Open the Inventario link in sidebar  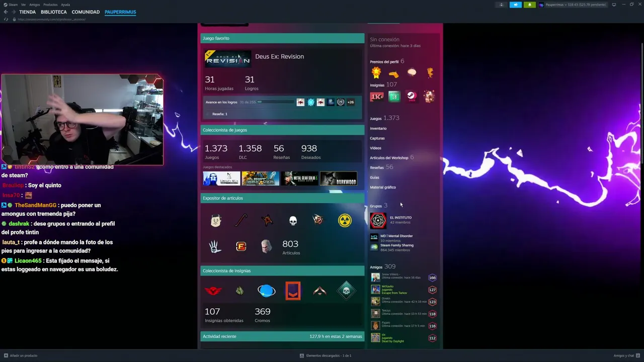pyautogui.click(x=378, y=128)
